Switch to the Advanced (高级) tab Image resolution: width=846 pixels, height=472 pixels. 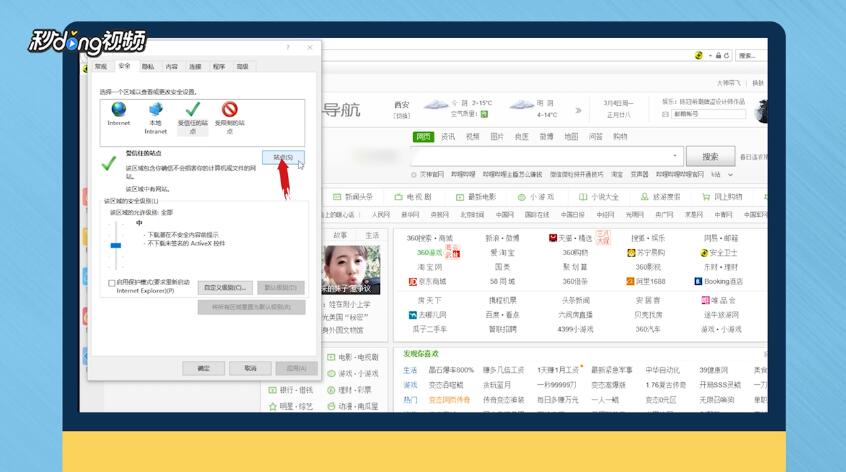pyautogui.click(x=243, y=66)
